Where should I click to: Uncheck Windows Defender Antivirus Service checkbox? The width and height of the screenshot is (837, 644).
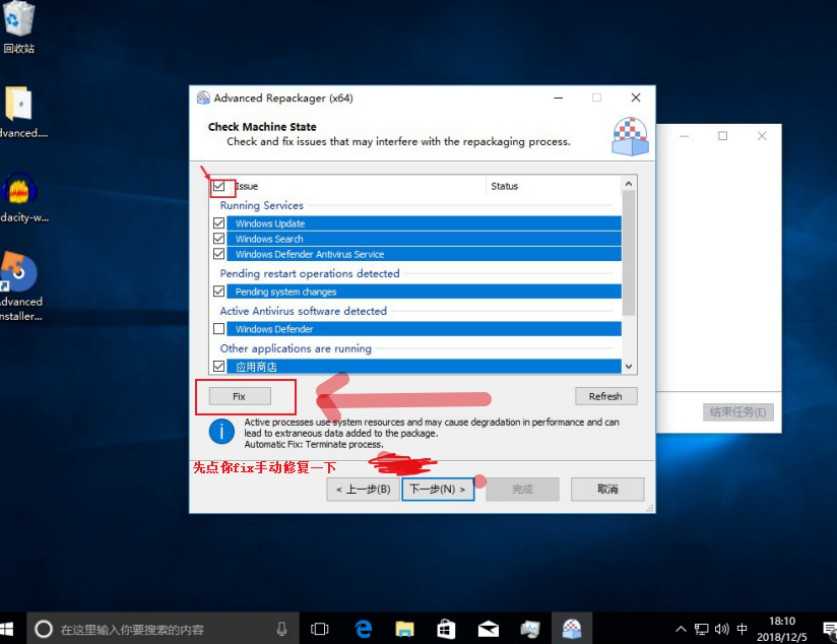click(x=218, y=254)
